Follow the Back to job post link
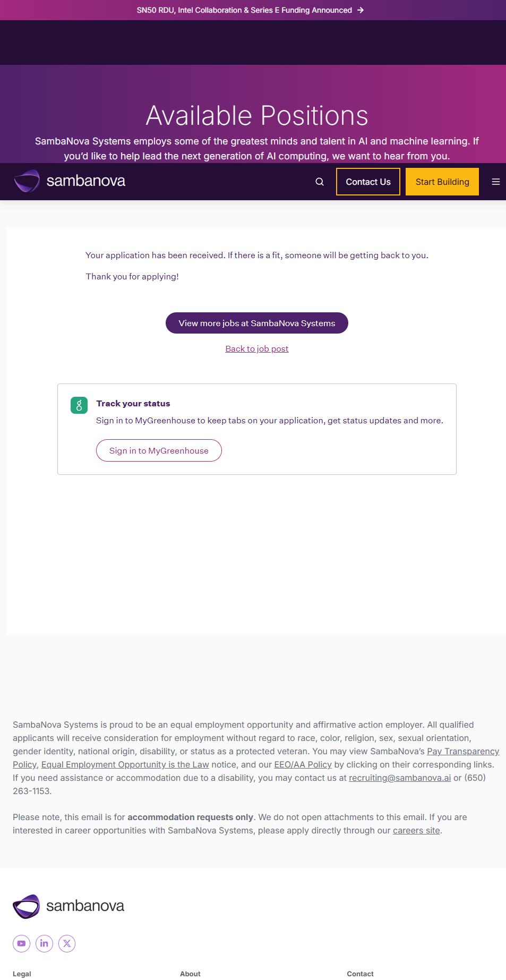The height and width of the screenshot is (980, 506). 257,349
